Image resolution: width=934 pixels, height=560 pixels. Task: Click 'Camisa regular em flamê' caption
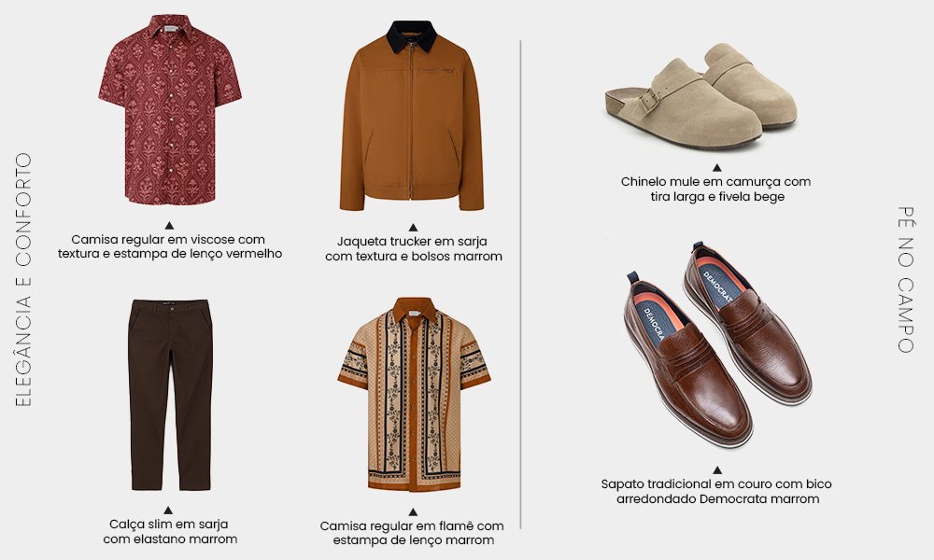[412, 533]
